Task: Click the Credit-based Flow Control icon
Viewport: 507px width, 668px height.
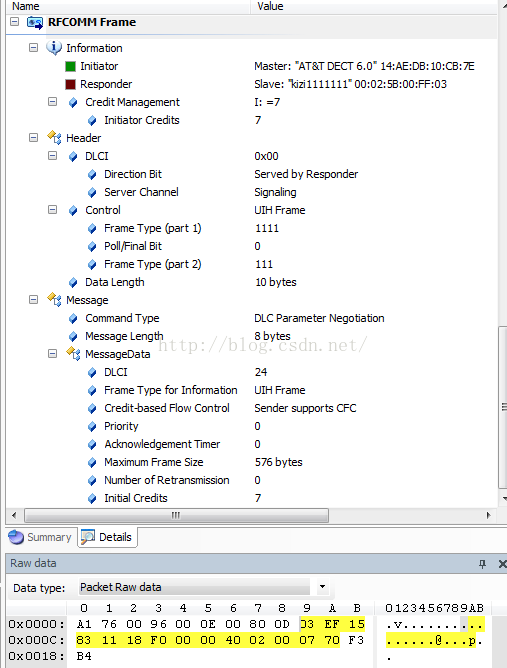Action: 92,409
